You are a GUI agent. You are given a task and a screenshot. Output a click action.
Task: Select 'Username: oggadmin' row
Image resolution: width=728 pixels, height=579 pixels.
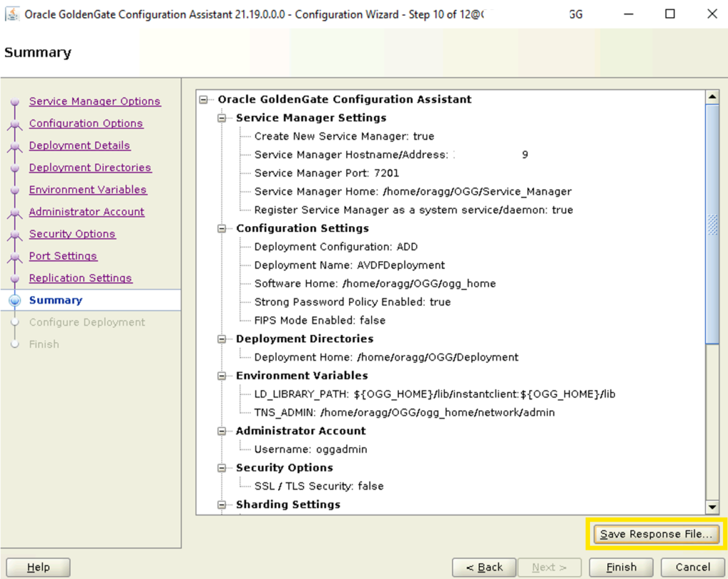click(311, 450)
